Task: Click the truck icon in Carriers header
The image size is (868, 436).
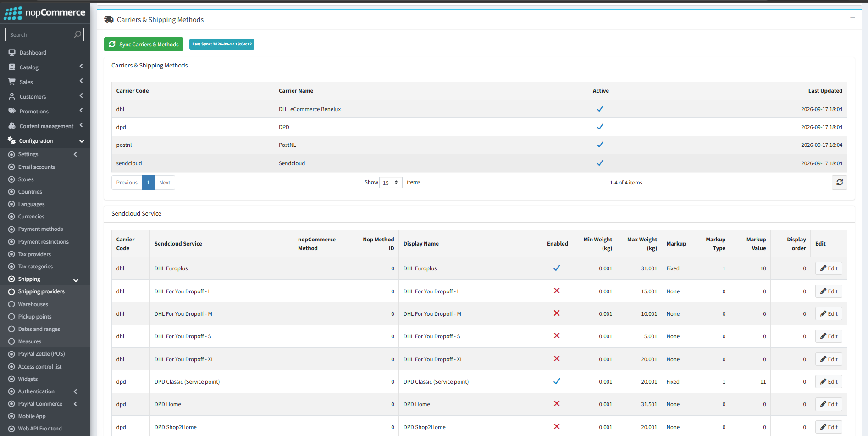Action: point(109,19)
